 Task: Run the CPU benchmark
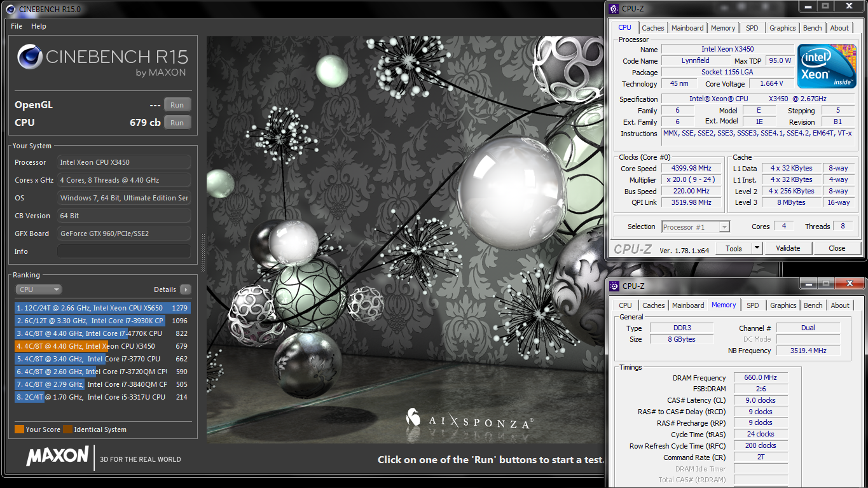coord(177,123)
